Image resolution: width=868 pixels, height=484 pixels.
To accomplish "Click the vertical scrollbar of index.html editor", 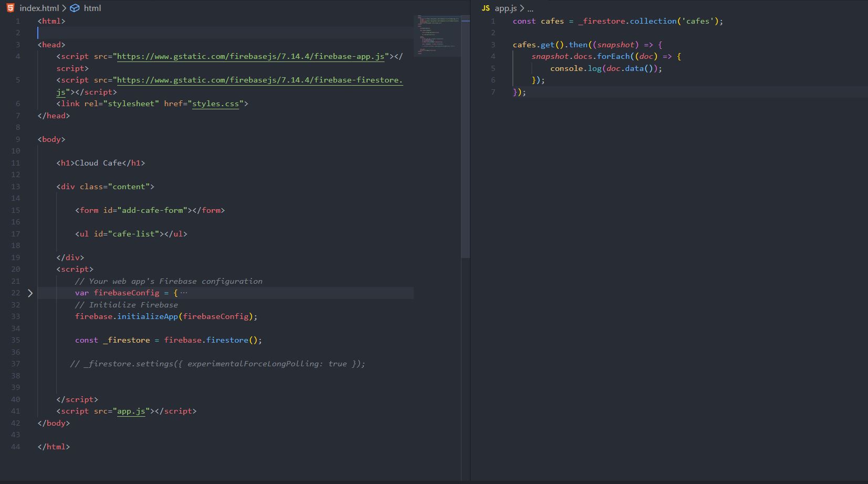I will 465,137.
